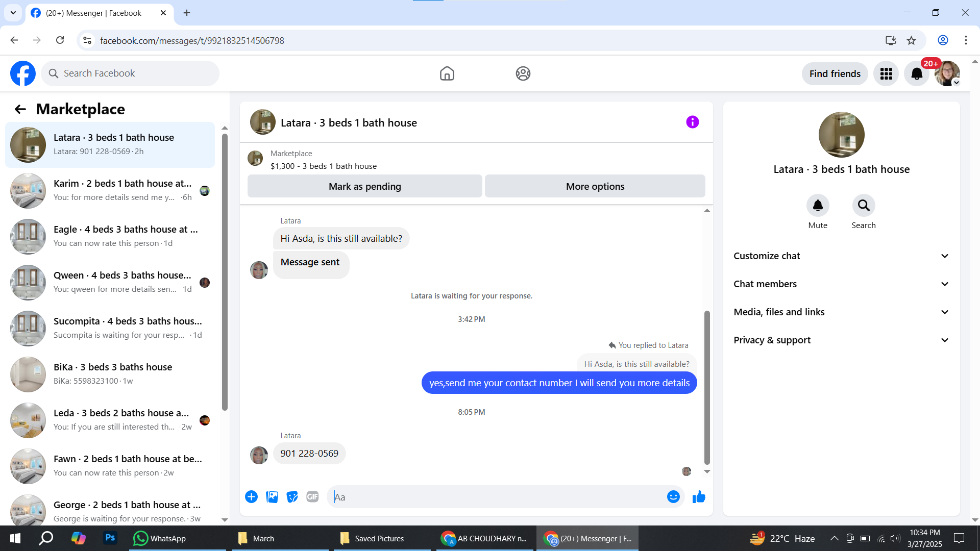This screenshot has height=551, width=980.
Task: Open Chrome three-dot menu
Action: [966, 40]
